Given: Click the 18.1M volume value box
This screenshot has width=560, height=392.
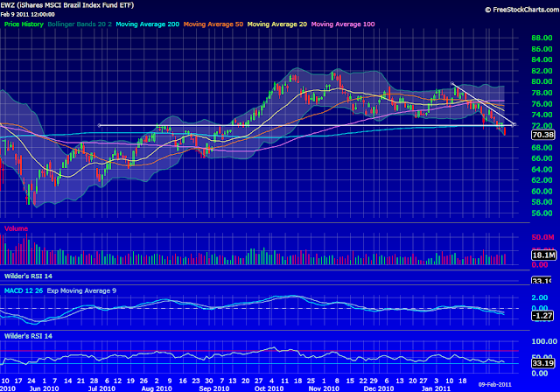Looking at the screenshot, I should (543, 255).
